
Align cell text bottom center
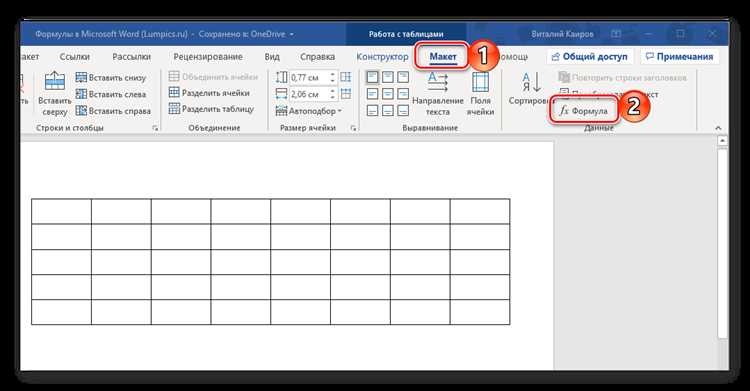[388, 111]
